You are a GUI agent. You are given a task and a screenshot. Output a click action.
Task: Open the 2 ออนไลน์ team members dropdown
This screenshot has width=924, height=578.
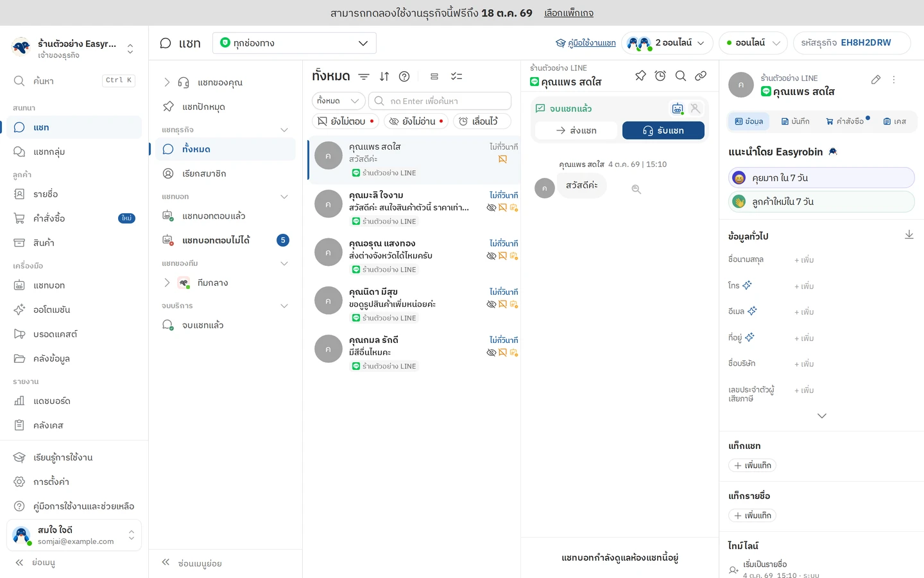(x=667, y=43)
